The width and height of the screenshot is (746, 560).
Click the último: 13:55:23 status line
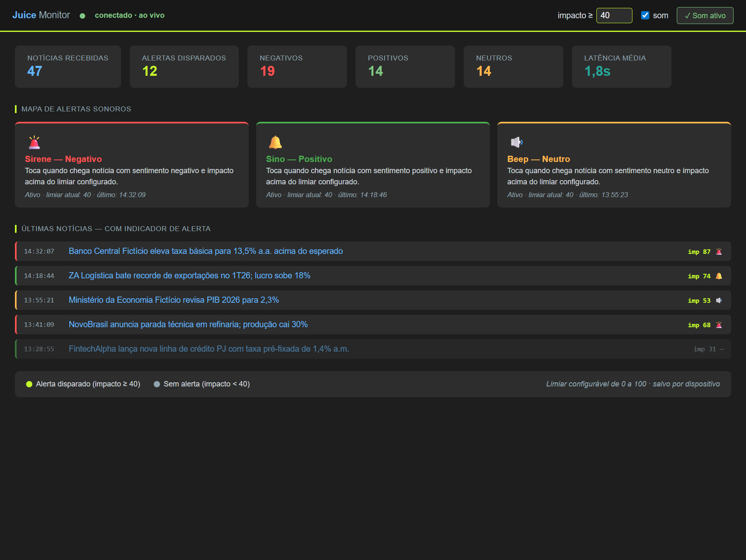[568, 195]
